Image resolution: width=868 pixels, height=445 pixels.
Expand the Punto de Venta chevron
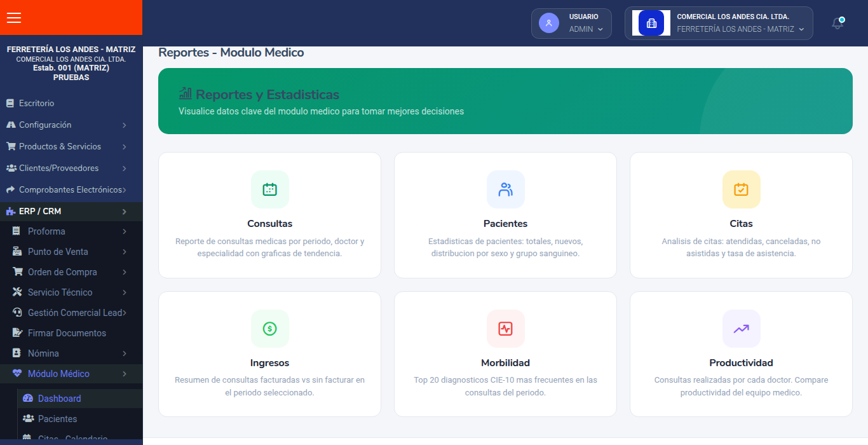(125, 252)
